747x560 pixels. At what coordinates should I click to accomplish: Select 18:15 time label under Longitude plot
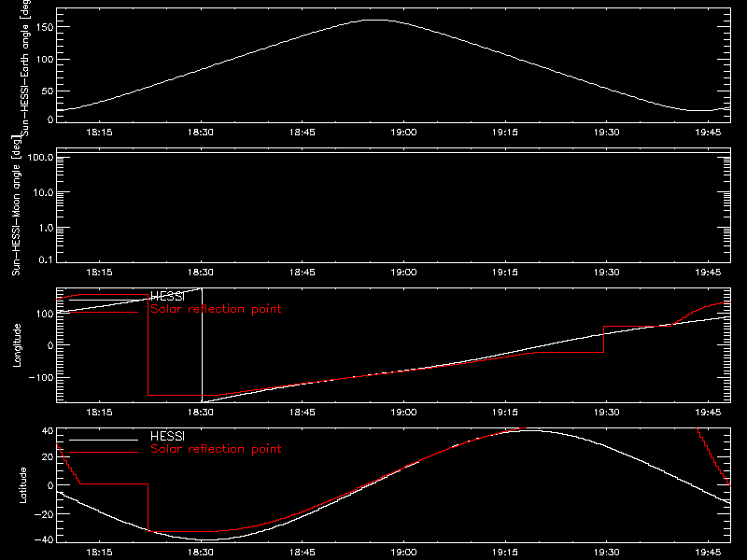click(x=99, y=412)
